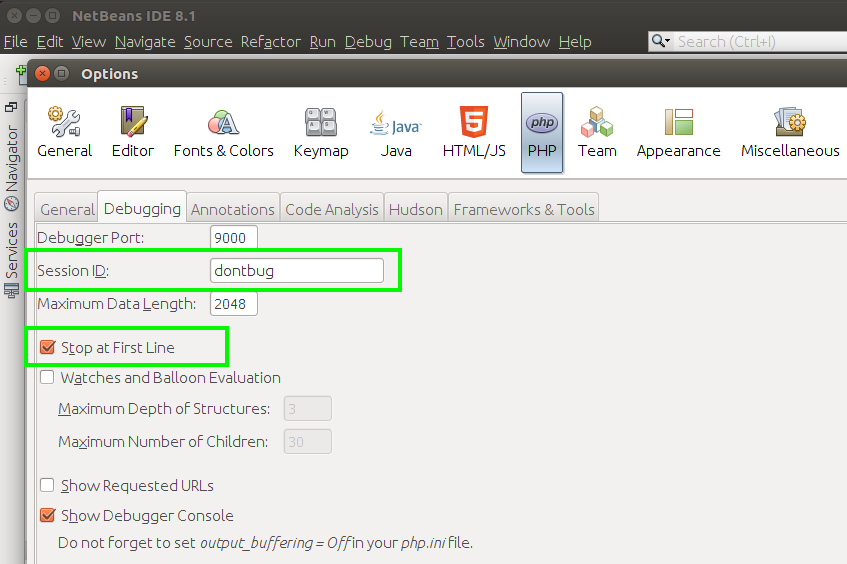Click the search magnifier icon

(660, 41)
